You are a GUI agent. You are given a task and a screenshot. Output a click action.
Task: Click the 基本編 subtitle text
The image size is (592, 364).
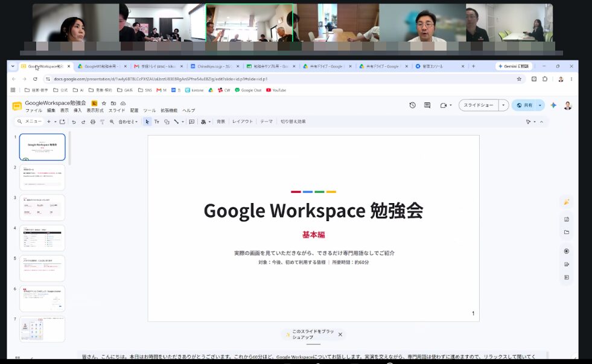[x=313, y=234]
